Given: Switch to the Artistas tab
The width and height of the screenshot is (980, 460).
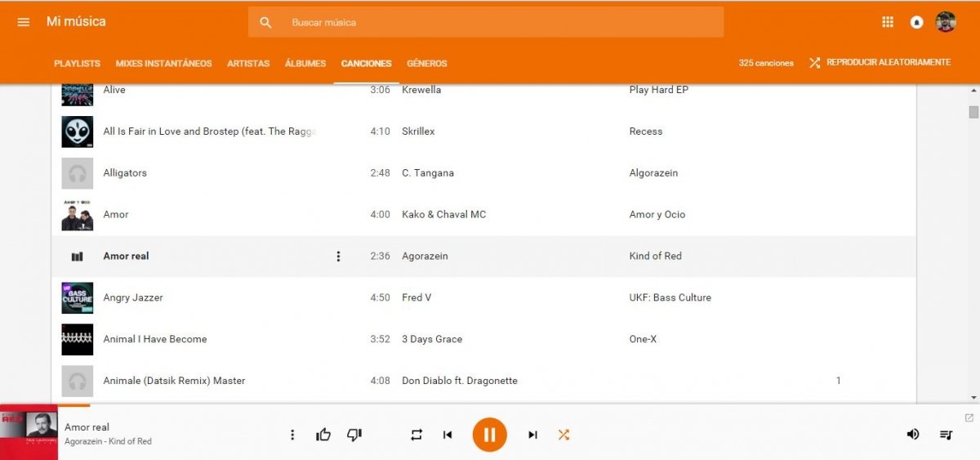Looking at the screenshot, I should pyautogui.click(x=248, y=63).
